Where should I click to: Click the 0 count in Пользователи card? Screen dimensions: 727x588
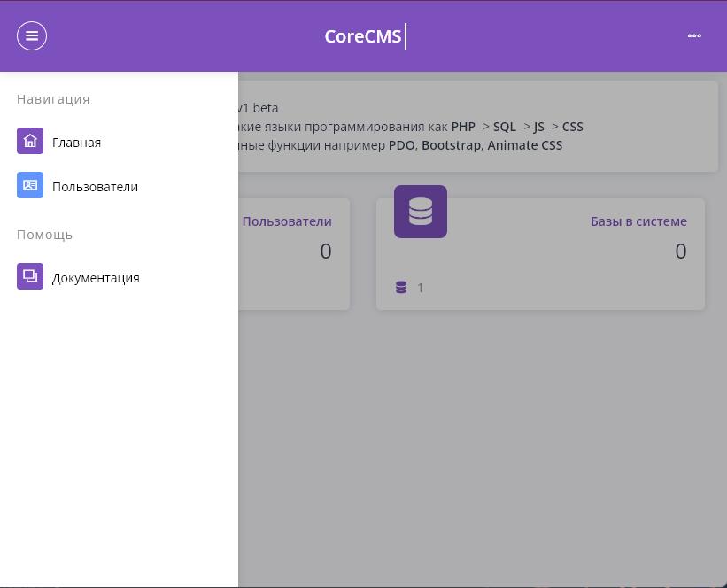click(x=326, y=251)
